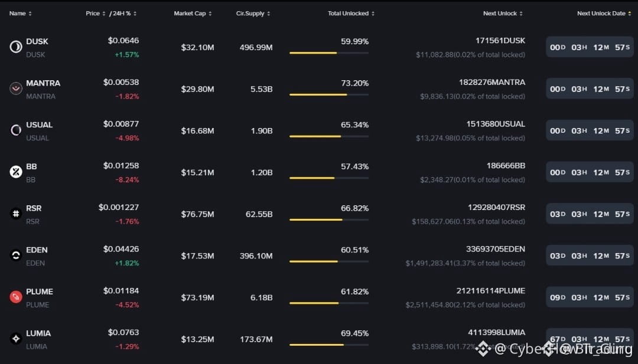Viewport: 638px width, 364px height.
Task: Click the MANTRA countdown timer box
Action: click(x=590, y=89)
